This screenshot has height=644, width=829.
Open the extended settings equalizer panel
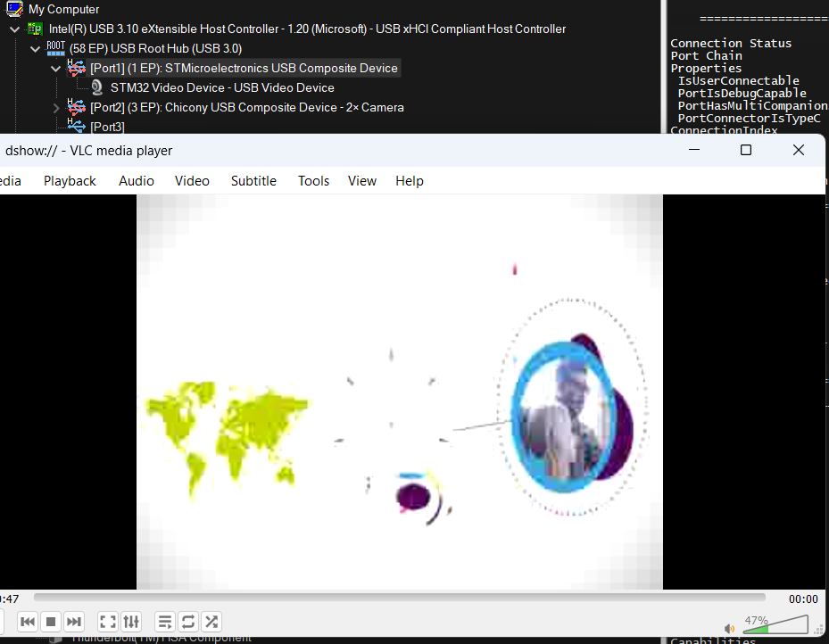131,622
